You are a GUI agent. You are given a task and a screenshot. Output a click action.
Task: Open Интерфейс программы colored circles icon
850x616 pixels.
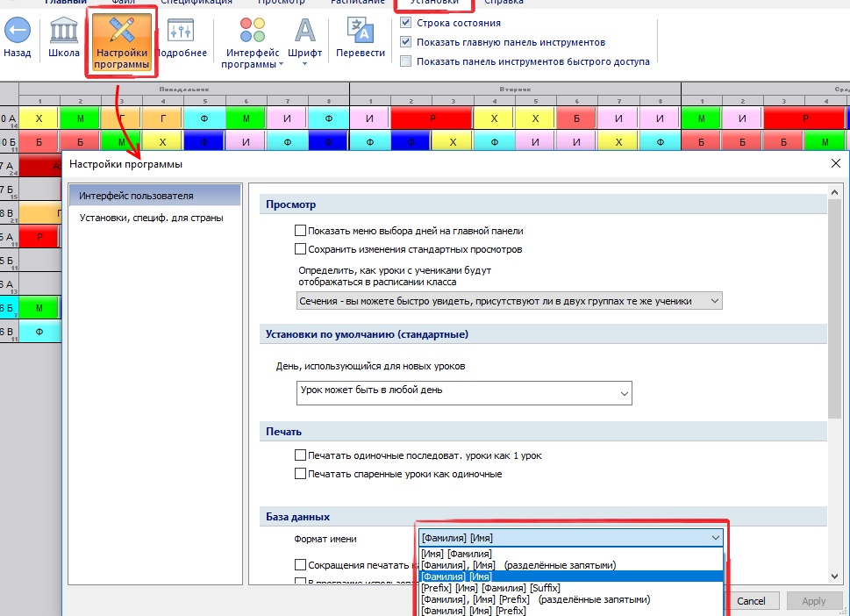pos(253,30)
